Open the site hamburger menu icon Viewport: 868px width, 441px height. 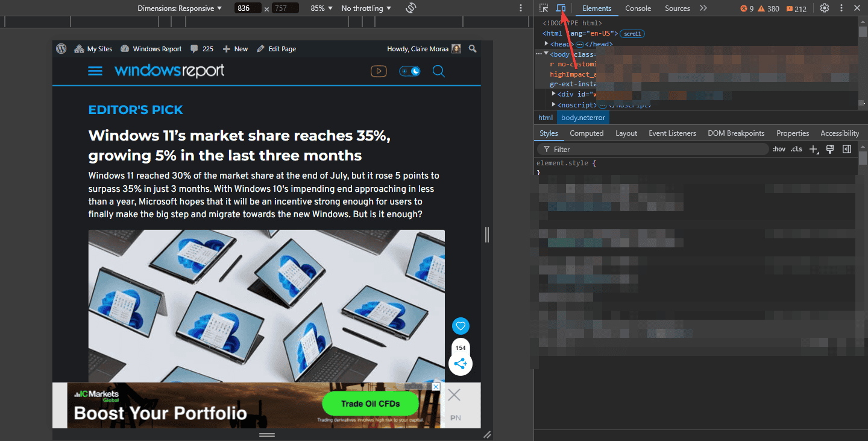(x=95, y=71)
